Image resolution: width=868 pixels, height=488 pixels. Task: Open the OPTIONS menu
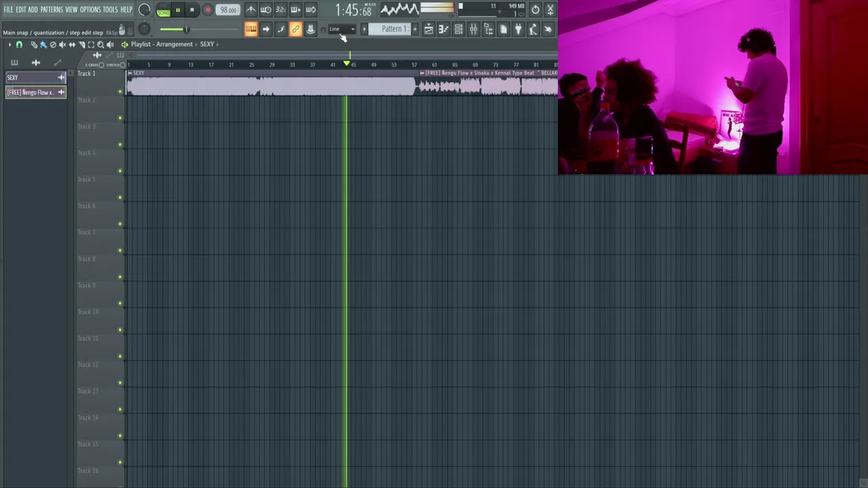point(90,9)
